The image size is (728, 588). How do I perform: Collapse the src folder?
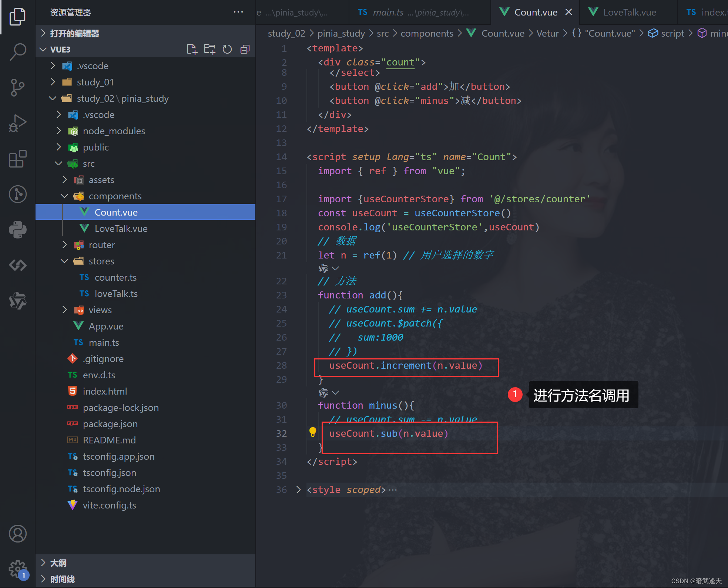pyautogui.click(x=145, y=163)
